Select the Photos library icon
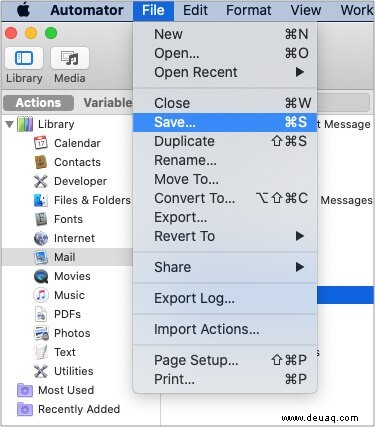This screenshot has height=427, width=375. point(41,333)
